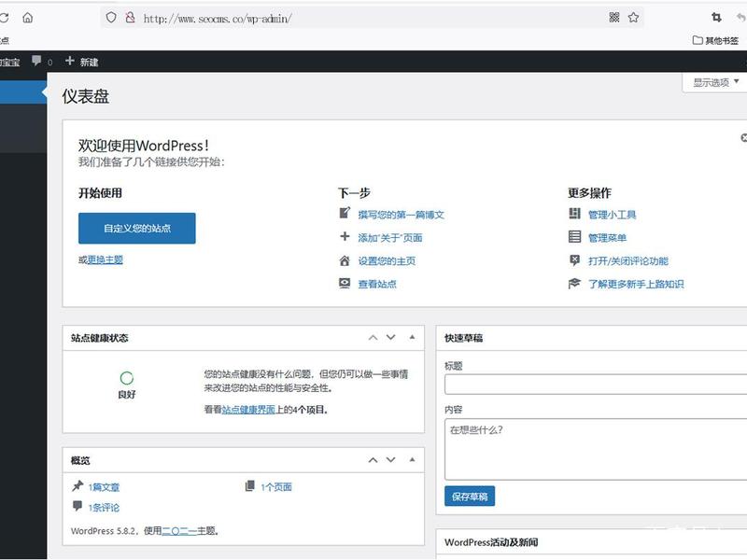This screenshot has width=747, height=560.
Task: Move 站点健康状态 panel up with the arrow
Action: (x=373, y=338)
